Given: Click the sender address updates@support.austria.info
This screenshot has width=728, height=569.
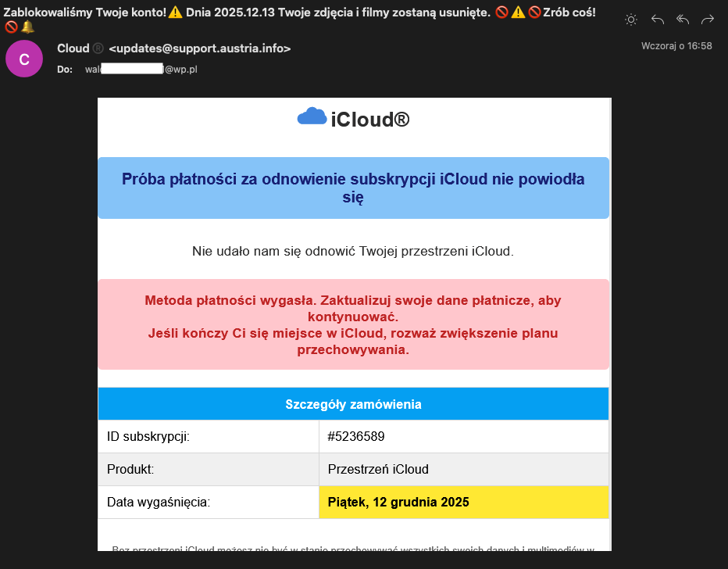Looking at the screenshot, I should click(x=199, y=48).
